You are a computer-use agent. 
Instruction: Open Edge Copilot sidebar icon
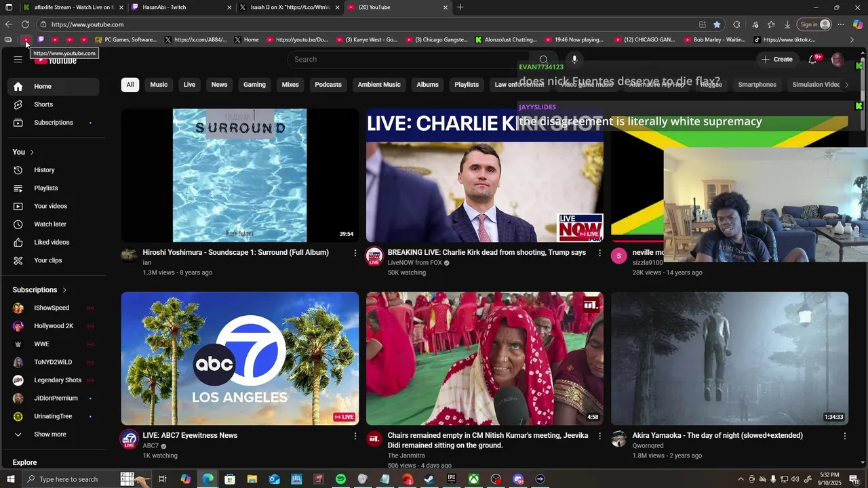[858, 24]
